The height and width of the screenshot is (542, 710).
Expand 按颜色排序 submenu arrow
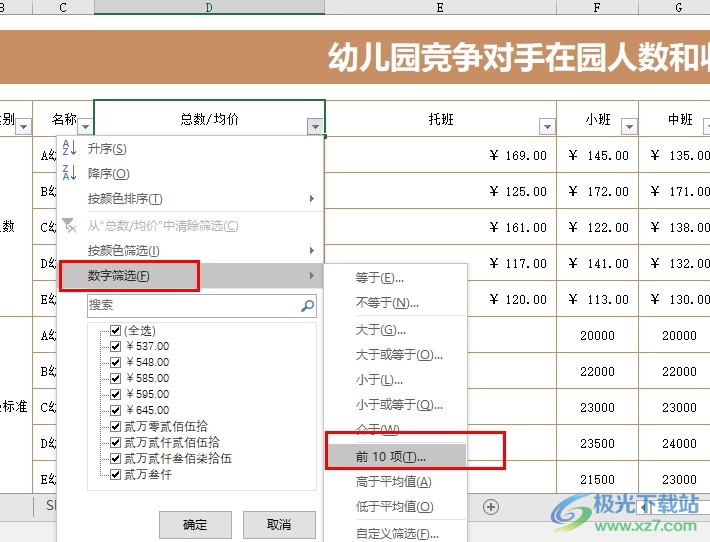click(x=312, y=198)
